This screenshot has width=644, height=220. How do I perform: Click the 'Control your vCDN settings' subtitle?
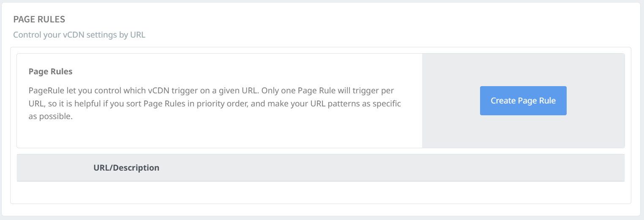[79, 35]
